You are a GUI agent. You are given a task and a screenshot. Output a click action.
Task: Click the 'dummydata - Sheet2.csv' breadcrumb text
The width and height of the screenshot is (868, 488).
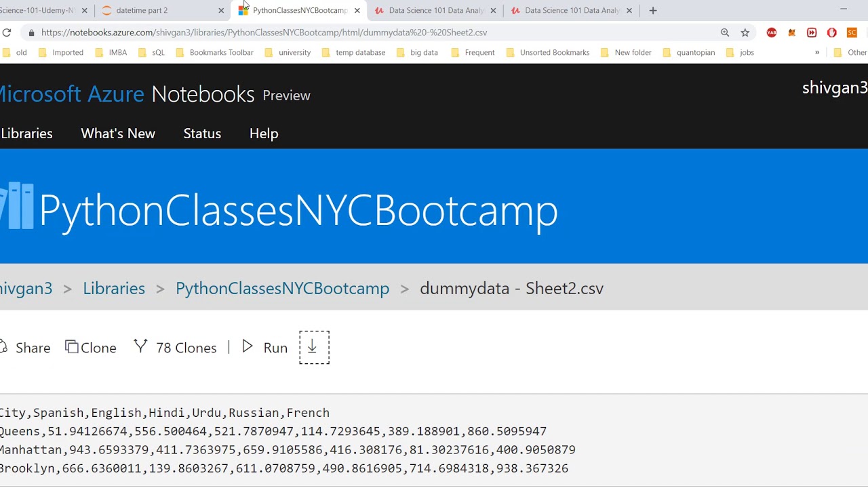point(511,288)
